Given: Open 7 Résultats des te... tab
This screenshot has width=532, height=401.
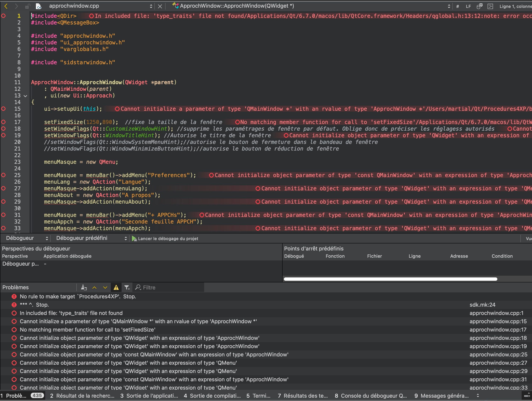Looking at the screenshot, I should point(303,396).
